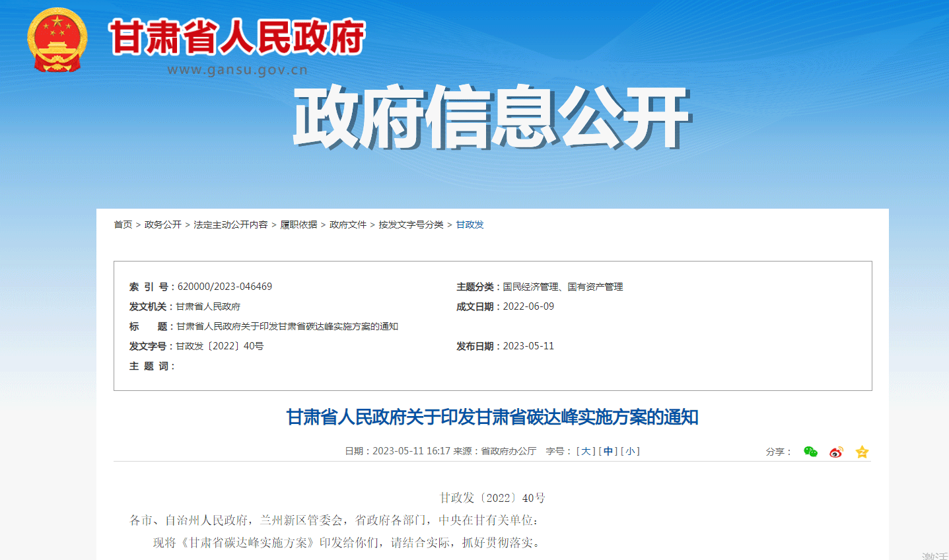Click the 甘政发 breadcrumb item

pyautogui.click(x=470, y=225)
